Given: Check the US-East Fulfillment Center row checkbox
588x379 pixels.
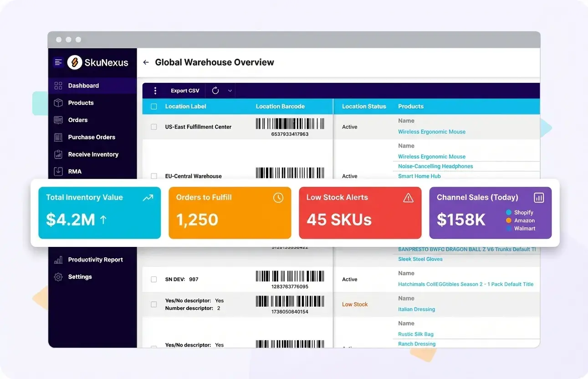Looking at the screenshot, I should 153,127.
